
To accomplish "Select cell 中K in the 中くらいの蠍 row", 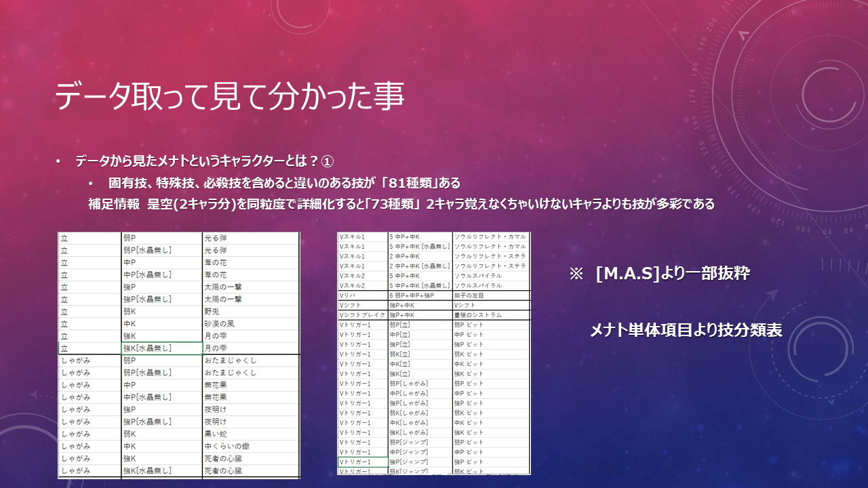I will click(x=161, y=446).
